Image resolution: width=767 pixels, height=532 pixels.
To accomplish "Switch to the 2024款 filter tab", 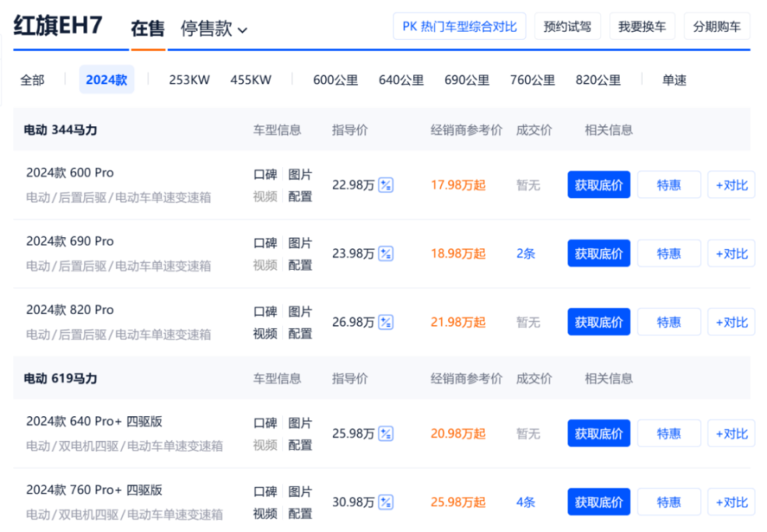I will point(106,79).
